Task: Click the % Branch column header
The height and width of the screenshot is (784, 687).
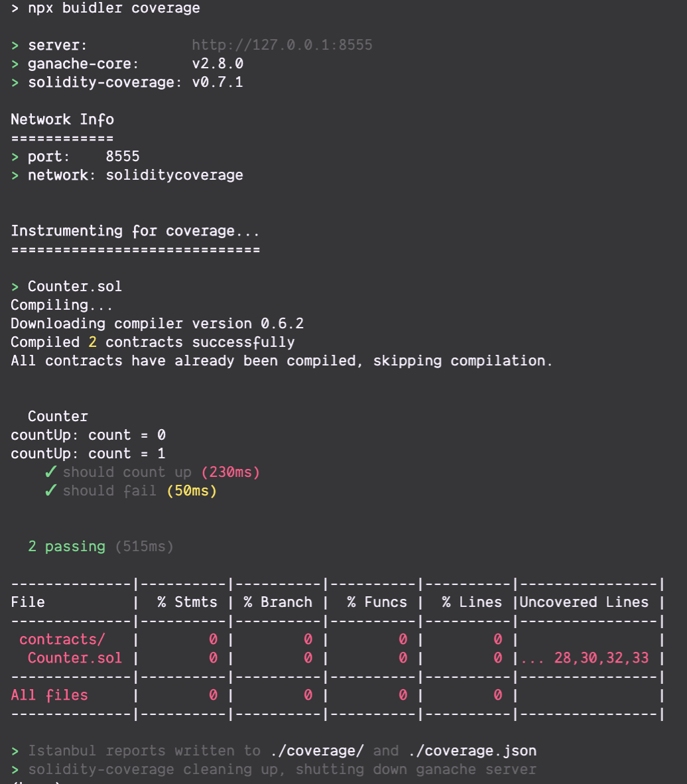Action: click(278, 602)
